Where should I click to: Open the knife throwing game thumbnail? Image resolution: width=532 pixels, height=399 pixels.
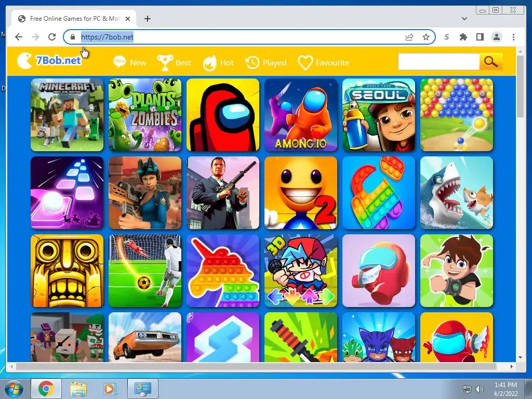(x=301, y=337)
